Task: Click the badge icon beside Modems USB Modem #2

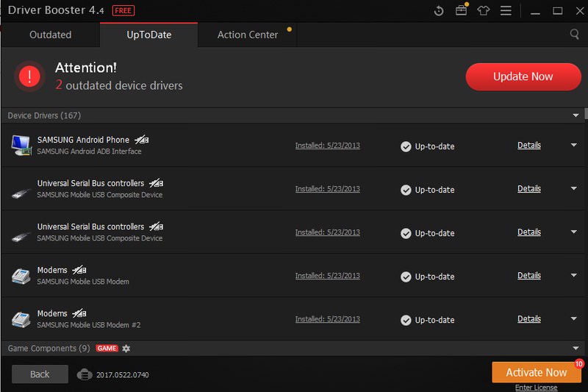Action: [x=79, y=313]
